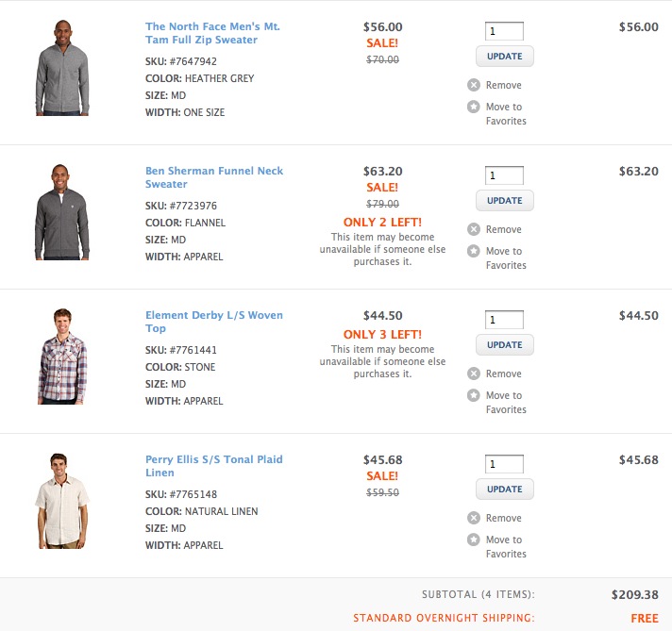Click the COLOR: HEATHER GREY text
The width and height of the screenshot is (672, 631).
click(200, 78)
